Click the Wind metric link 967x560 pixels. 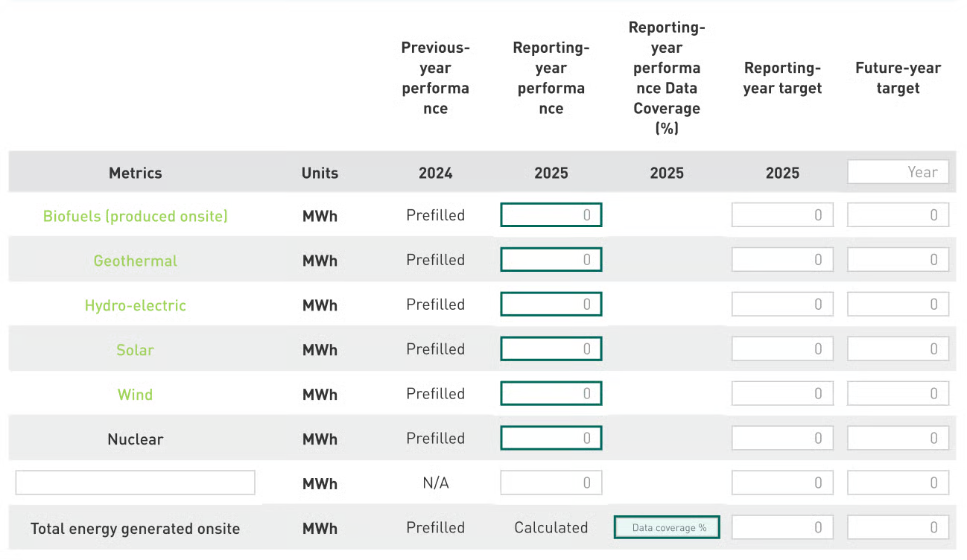[135, 395]
